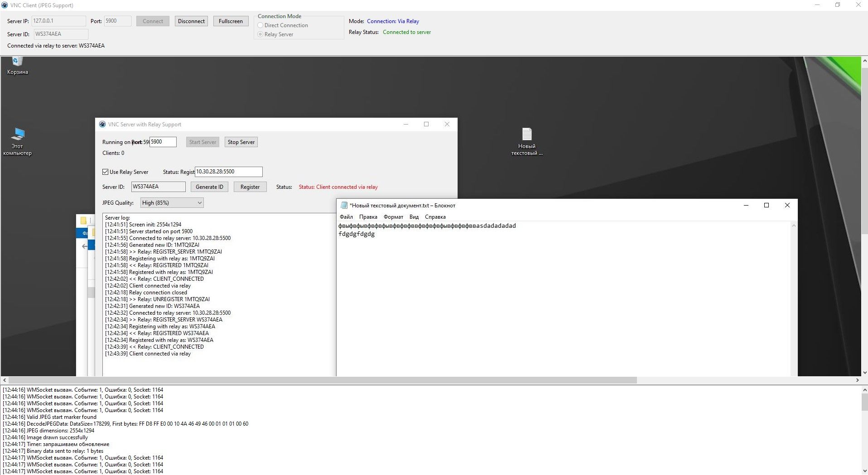Click the Clients: 0 label
Viewport: 868px width, 475px height.
pyautogui.click(x=113, y=153)
